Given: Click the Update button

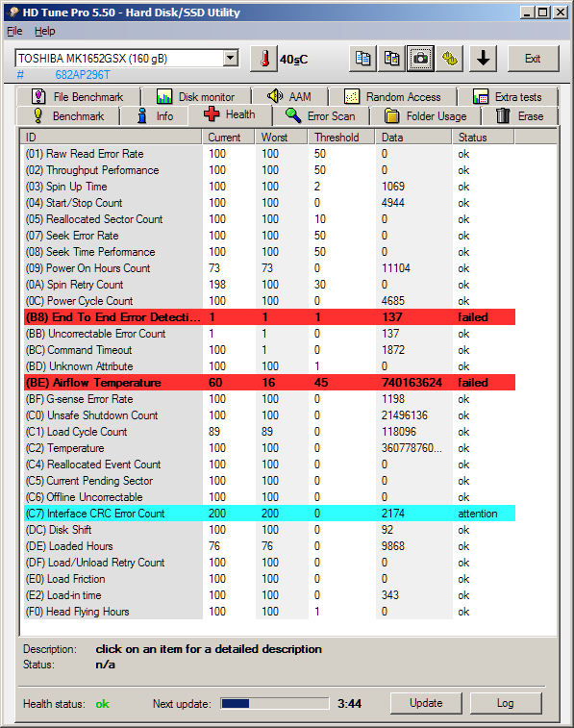Looking at the screenshot, I should click(426, 703).
